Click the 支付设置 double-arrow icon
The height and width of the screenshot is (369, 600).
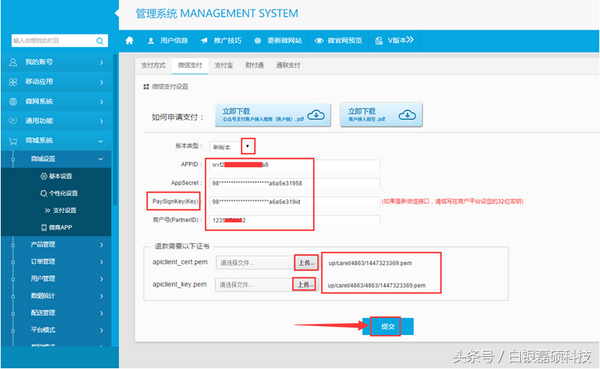(x=47, y=211)
